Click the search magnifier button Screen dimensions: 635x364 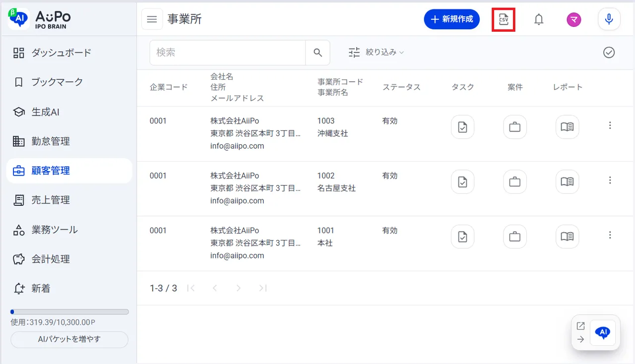coord(317,53)
